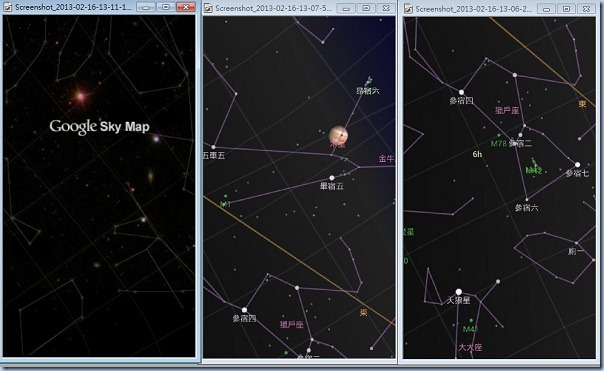
Task: Minimize the Screenshot_2013-02-16-13-07 window
Action: (x=346, y=8)
